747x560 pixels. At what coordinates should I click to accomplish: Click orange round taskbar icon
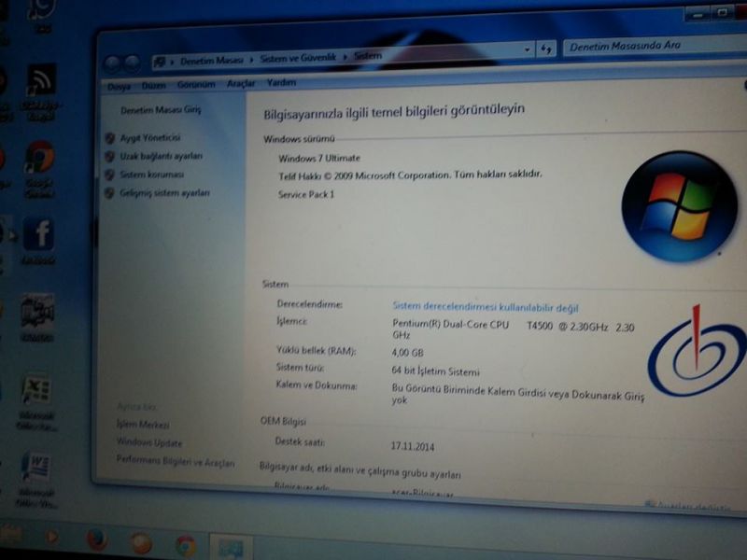pos(141,543)
